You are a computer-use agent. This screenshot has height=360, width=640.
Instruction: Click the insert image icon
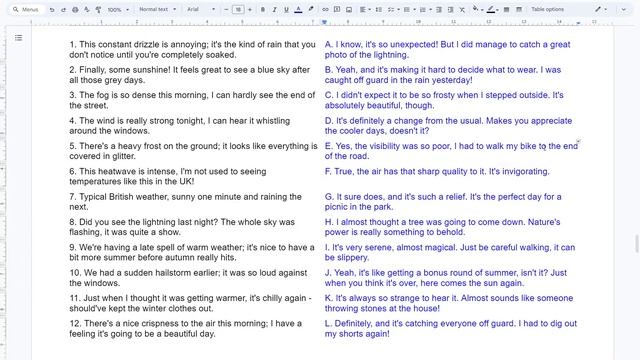pos(349,9)
